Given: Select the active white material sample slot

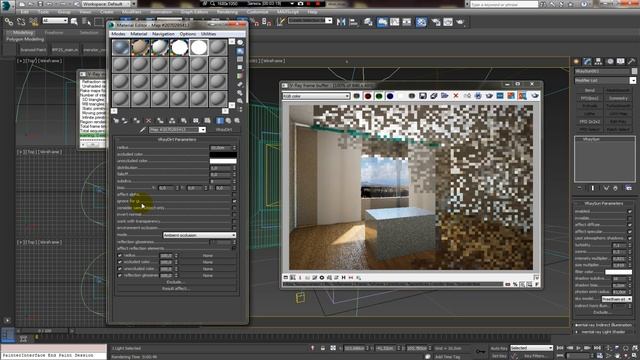Looking at the screenshot, I should (199, 47).
